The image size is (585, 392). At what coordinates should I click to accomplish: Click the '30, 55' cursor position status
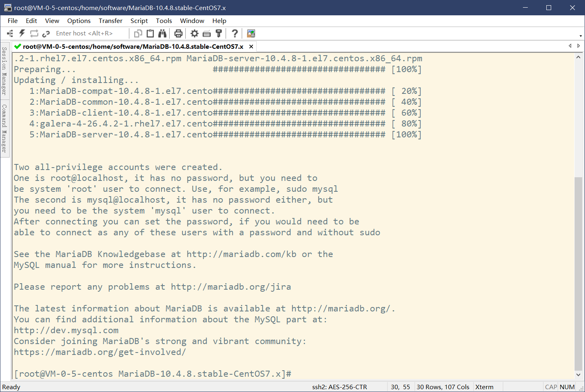pyautogui.click(x=400, y=387)
